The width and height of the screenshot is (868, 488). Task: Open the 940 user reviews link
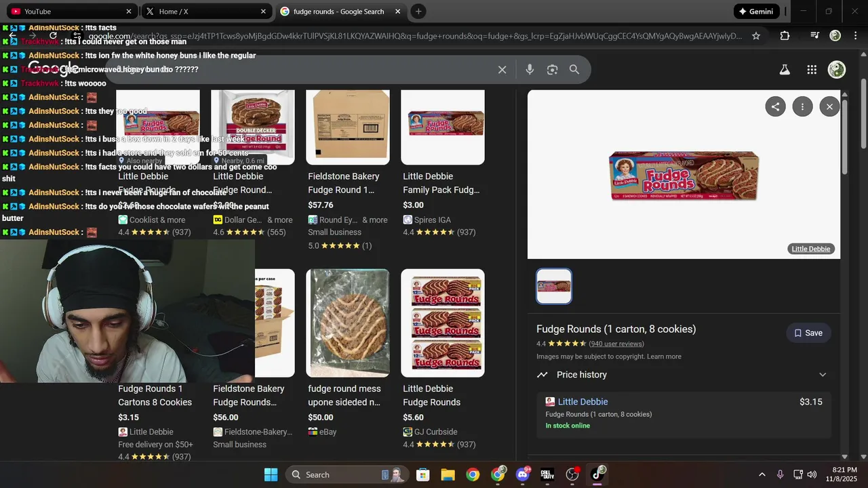(x=616, y=344)
